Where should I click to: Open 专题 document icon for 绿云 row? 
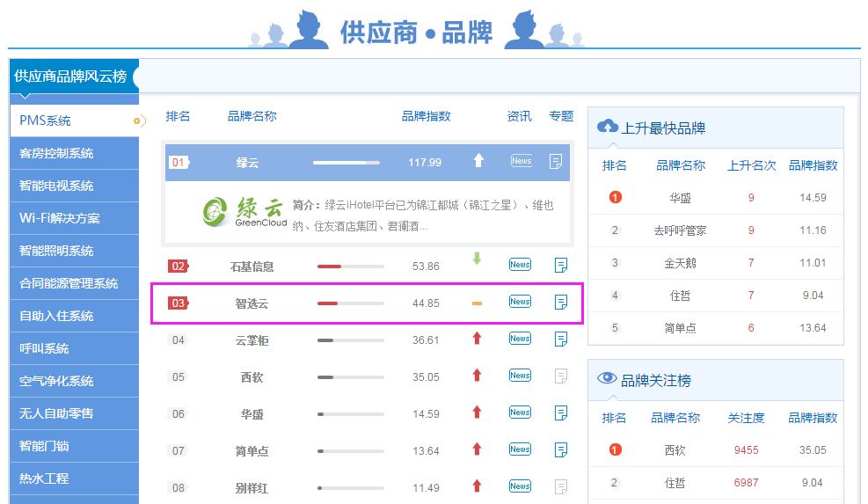[556, 162]
